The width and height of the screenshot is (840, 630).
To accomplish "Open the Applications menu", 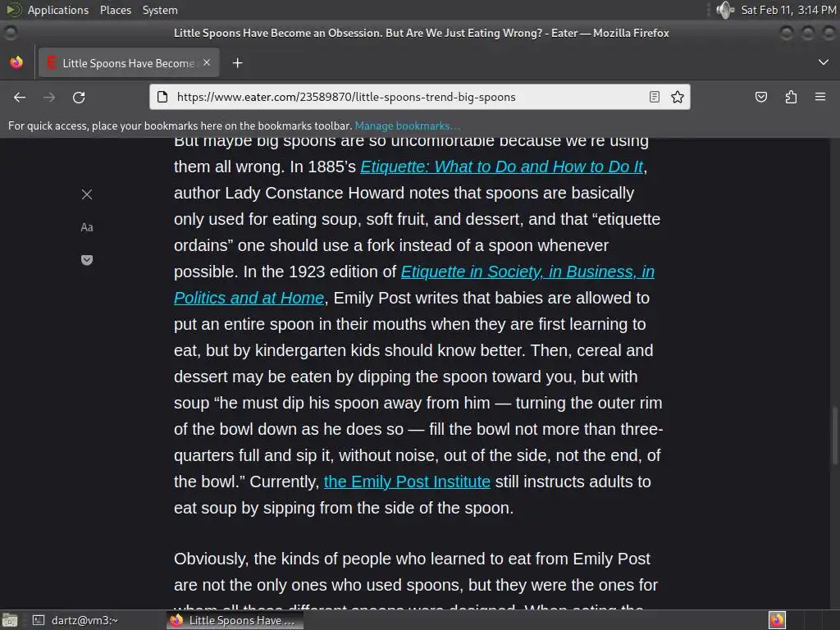I will tap(58, 10).
